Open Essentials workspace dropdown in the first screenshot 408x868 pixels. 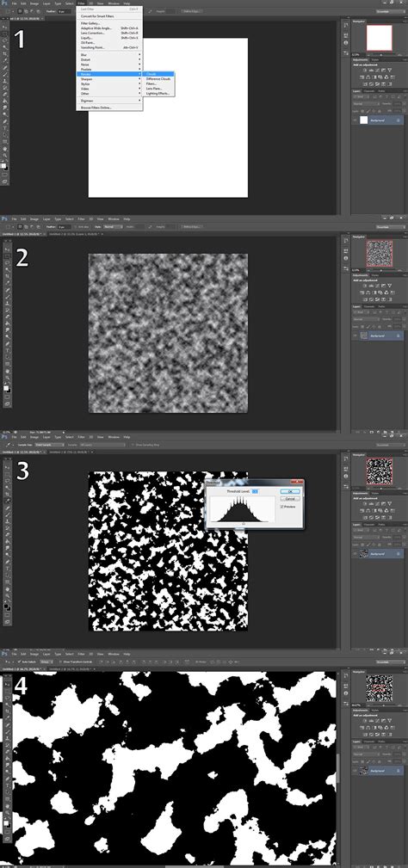pos(391,12)
